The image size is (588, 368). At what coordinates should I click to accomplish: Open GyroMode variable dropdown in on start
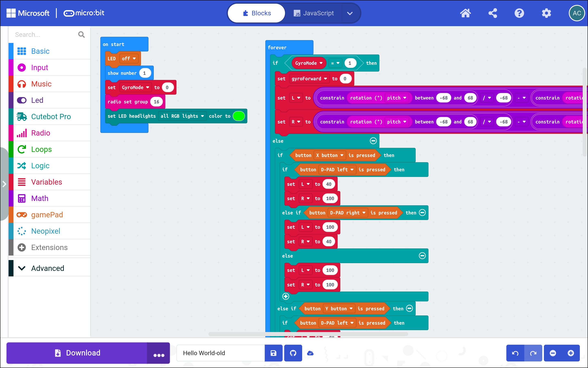pos(135,87)
